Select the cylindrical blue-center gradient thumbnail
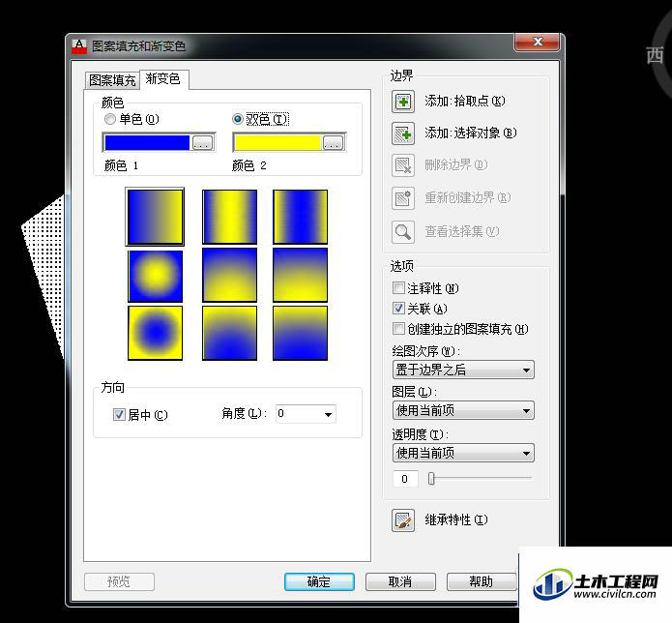 tap(300, 217)
